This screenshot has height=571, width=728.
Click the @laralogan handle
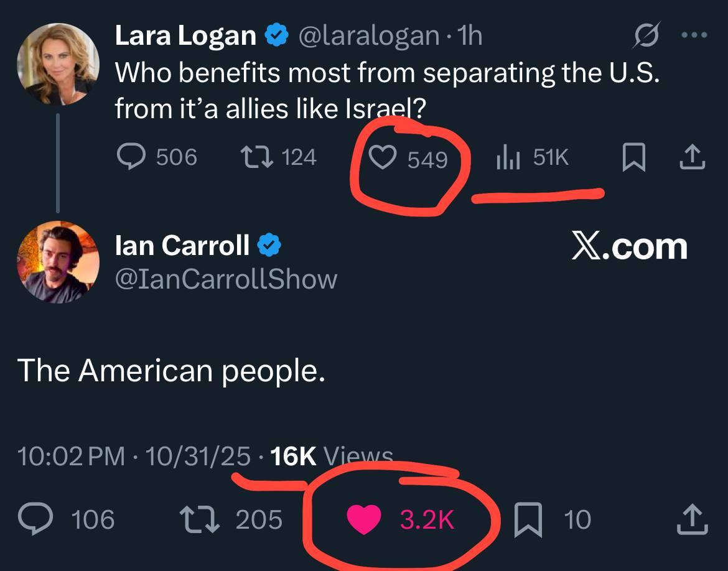(368, 37)
